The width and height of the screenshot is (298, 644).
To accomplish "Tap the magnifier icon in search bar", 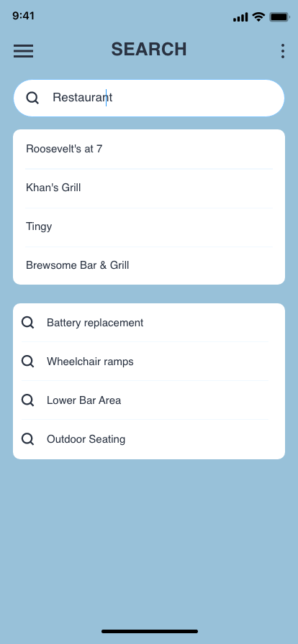I will 32,98.
